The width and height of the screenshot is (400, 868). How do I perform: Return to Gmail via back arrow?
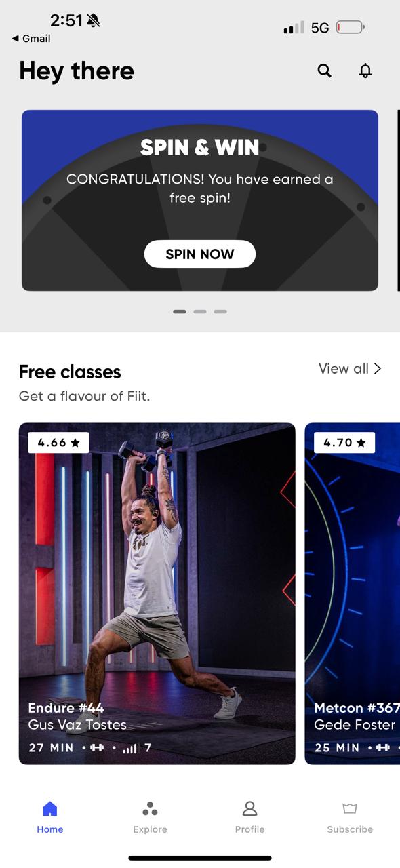coord(31,39)
